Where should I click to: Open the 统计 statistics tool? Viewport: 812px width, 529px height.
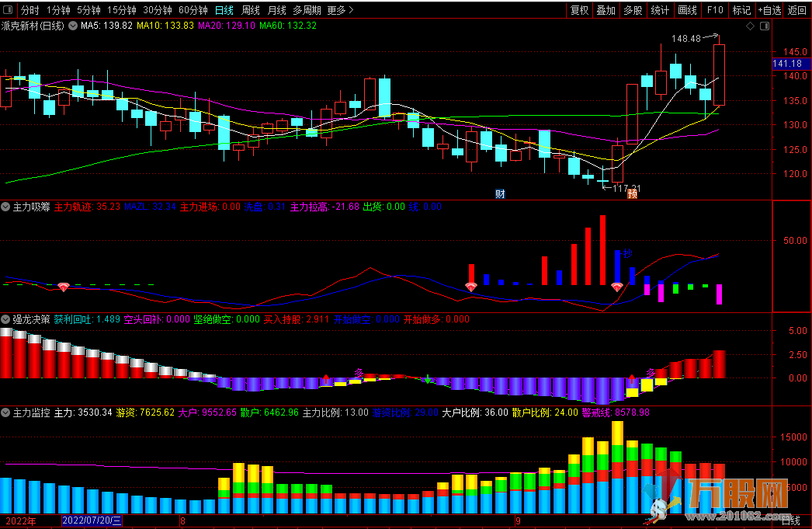pos(660,10)
